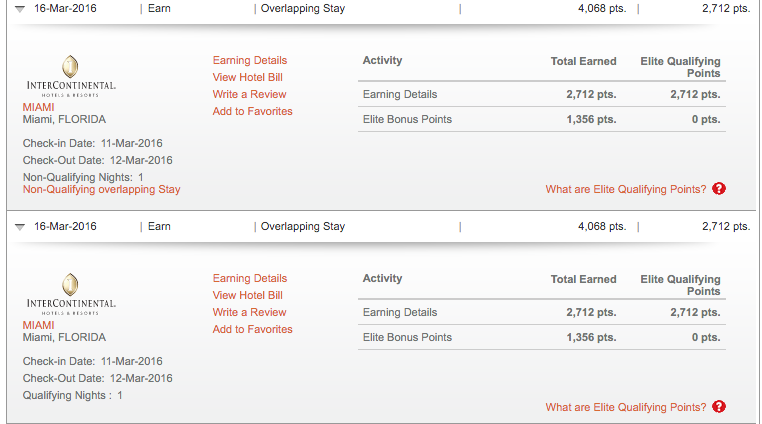Click 'What are Elite Qualifying Points?' in non-qualifying stay
762x424 pixels.
[625, 189]
